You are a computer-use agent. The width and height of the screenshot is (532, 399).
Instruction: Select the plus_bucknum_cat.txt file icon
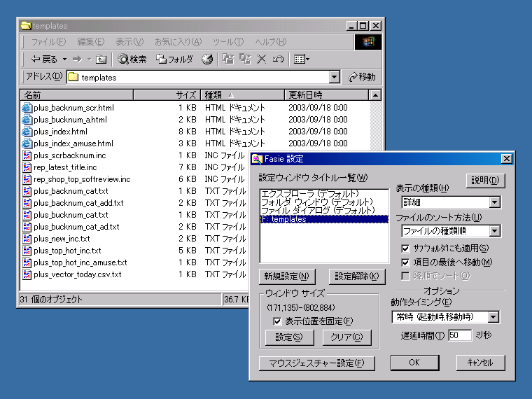pyautogui.click(x=27, y=215)
